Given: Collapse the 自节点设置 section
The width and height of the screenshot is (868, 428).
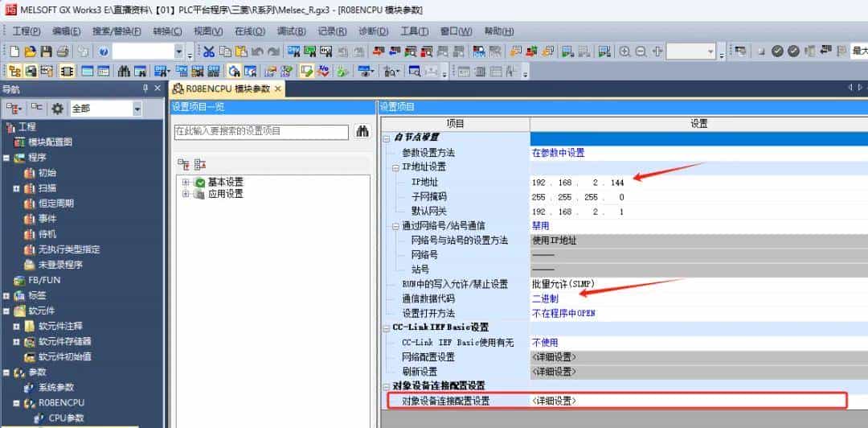Looking at the screenshot, I should tap(386, 138).
